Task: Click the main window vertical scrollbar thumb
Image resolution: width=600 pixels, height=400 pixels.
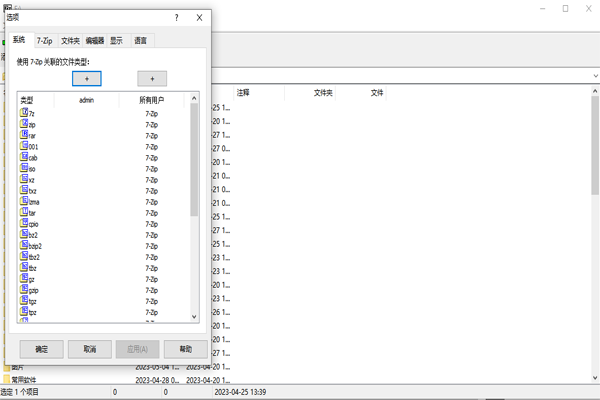Action: [595, 145]
